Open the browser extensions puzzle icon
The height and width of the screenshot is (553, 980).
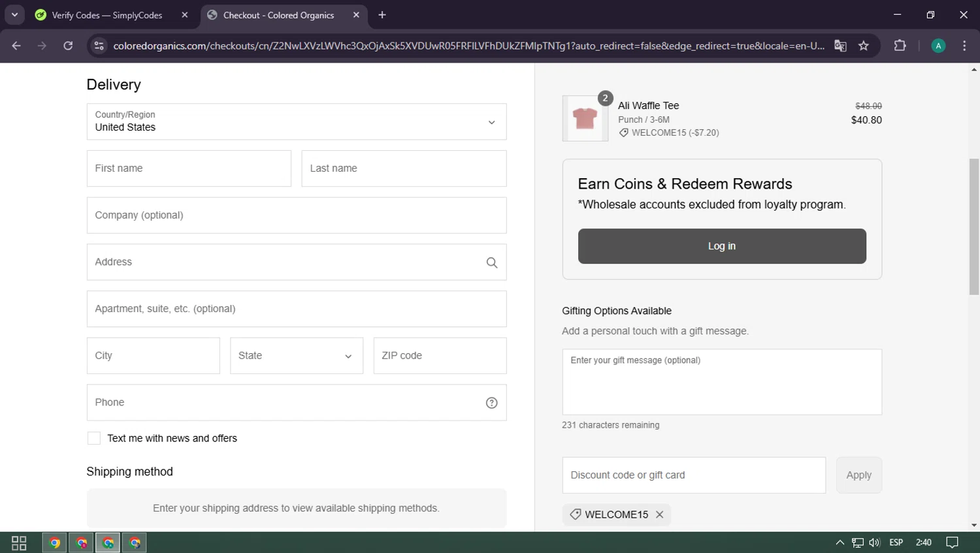tap(900, 46)
